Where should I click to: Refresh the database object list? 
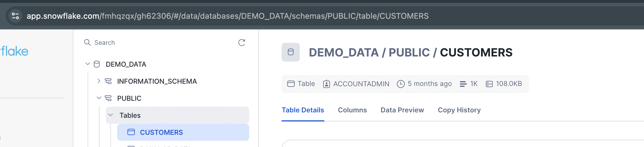(x=242, y=43)
